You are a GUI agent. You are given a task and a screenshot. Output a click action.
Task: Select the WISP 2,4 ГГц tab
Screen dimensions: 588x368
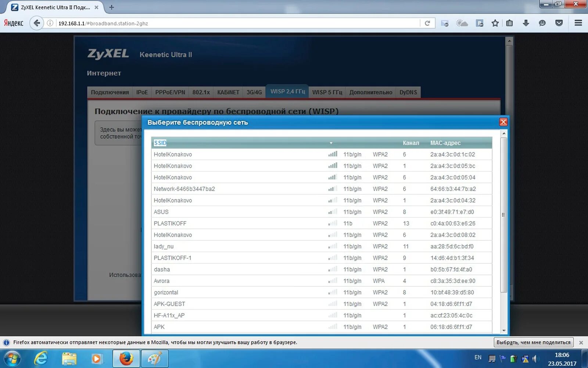(x=287, y=92)
